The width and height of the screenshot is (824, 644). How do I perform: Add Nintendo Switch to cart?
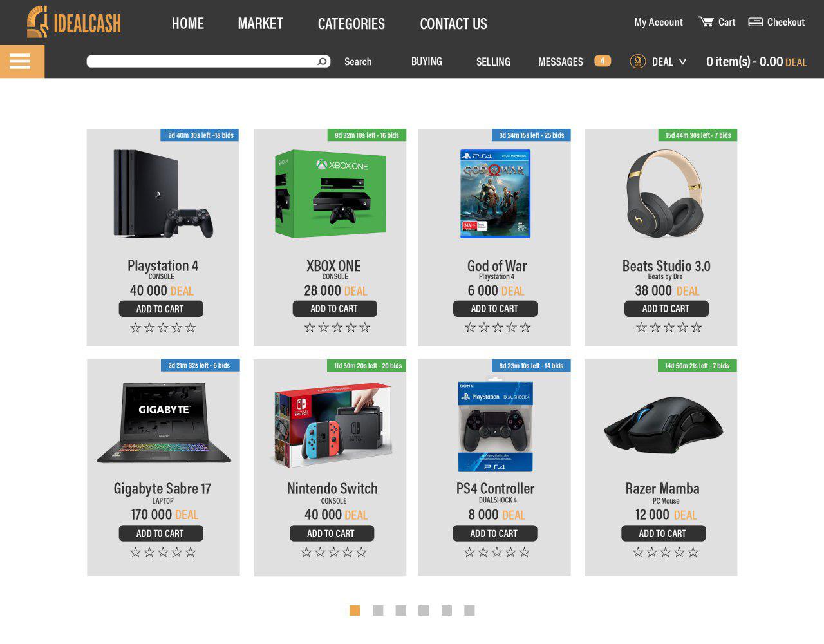coord(332,533)
